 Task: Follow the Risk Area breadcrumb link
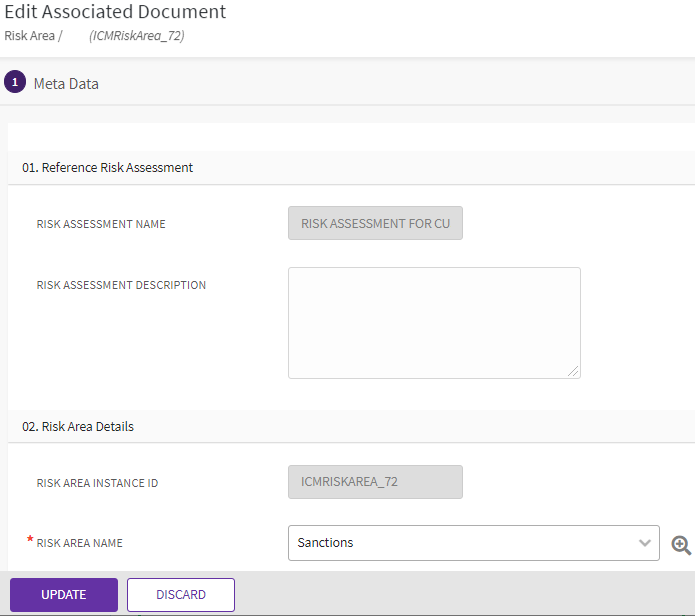click(x=29, y=36)
